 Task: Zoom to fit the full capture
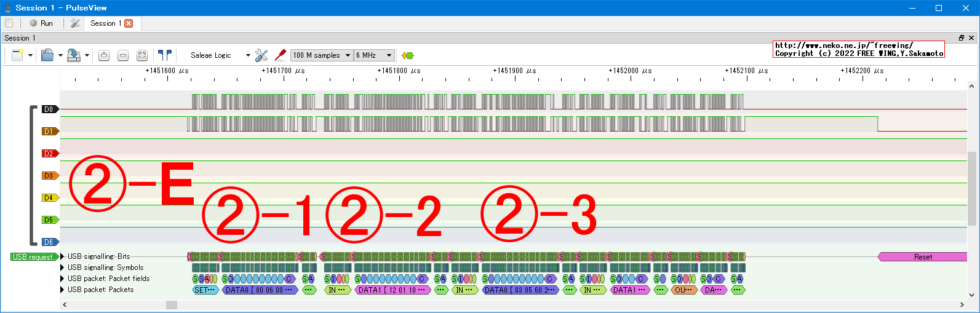[x=142, y=55]
